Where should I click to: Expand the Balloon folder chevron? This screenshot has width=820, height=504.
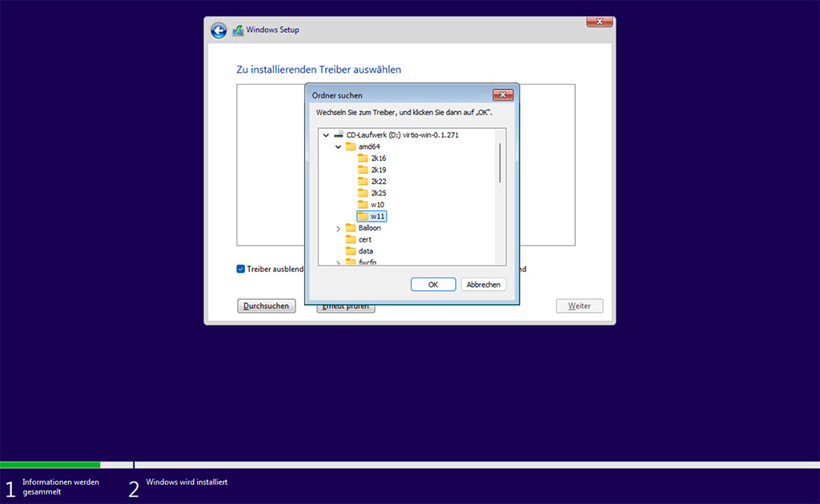(339, 228)
